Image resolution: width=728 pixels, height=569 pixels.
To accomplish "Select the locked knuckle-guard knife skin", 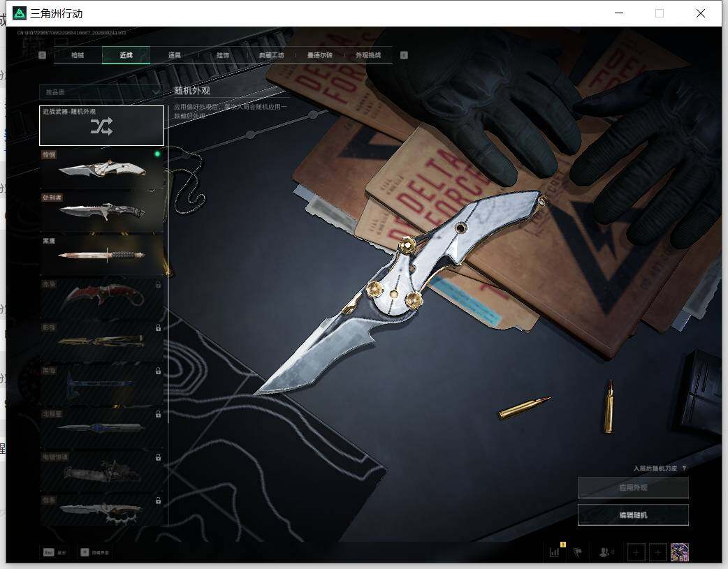I will (102, 510).
